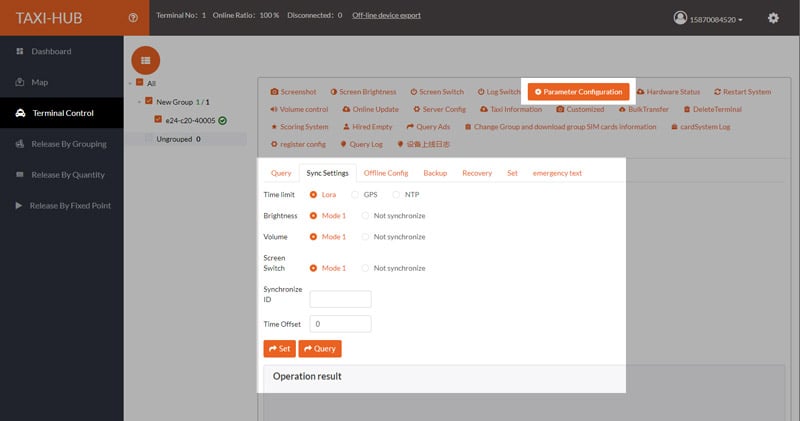Click the Time Offset input field
Image resolution: width=800 pixels, height=421 pixels.
click(340, 324)
